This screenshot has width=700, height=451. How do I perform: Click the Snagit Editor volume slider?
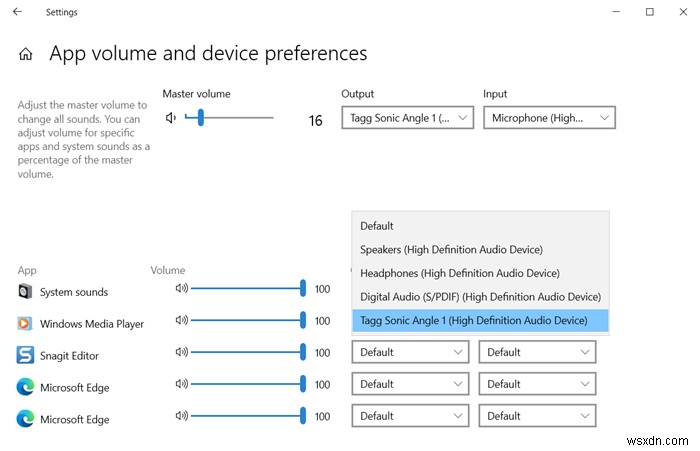click(x=248, y=352)
